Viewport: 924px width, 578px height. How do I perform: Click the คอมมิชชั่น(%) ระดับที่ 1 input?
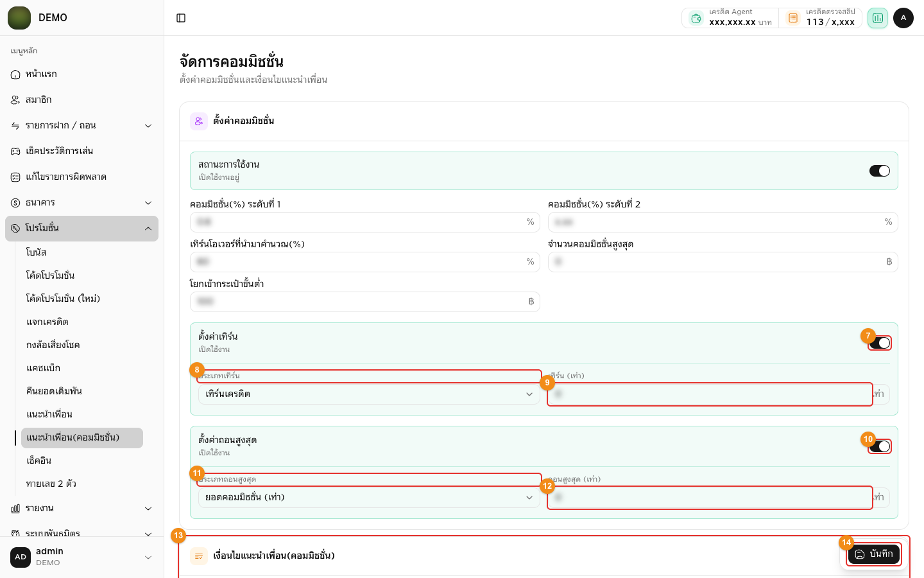[x=365, y=222]
